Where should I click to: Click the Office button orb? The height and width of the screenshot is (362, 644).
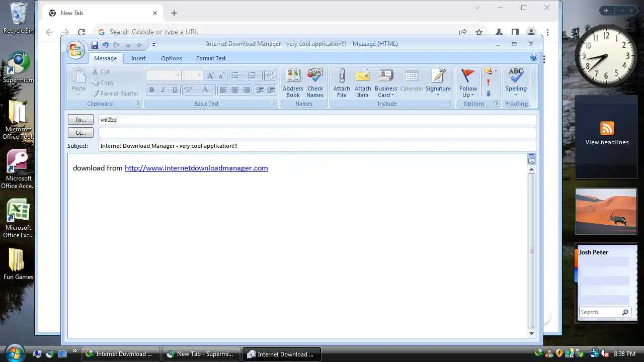[x=75, y=50]
